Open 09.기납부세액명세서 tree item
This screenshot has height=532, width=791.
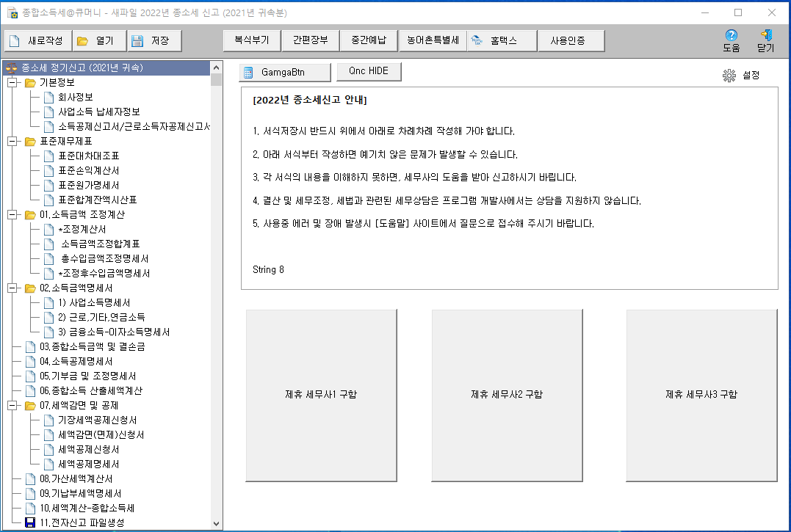tap(81, 494)
